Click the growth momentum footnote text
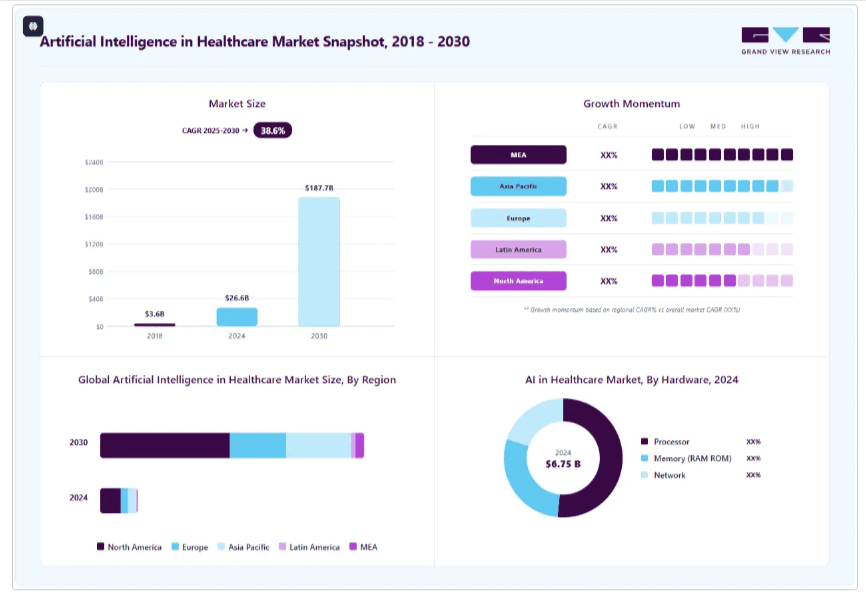866x596 pixels. [632, 310]
